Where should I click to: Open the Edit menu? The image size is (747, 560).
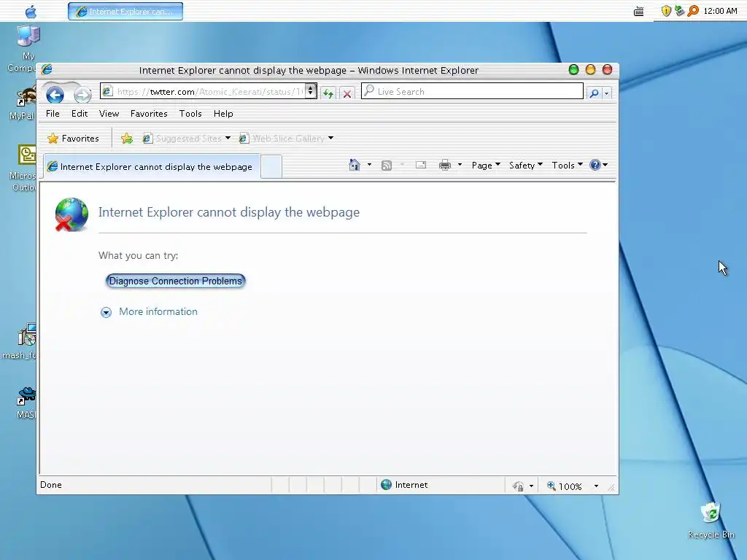pos(80,113)
